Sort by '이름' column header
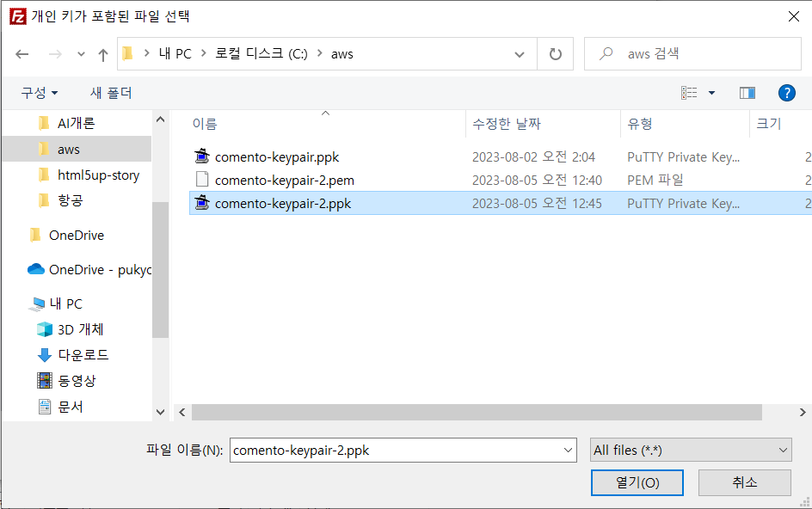 (x=205, y=124)
